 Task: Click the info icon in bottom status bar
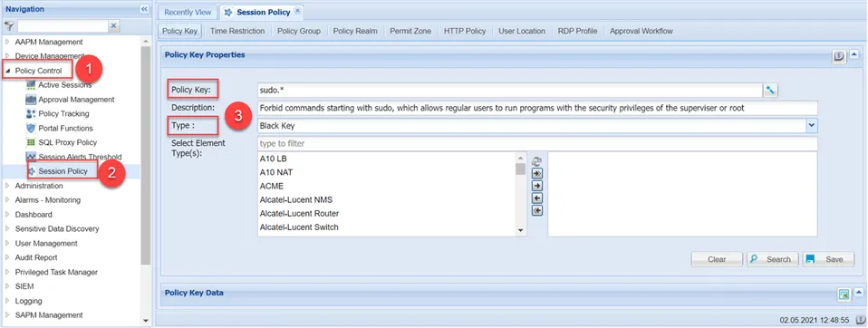860,320
